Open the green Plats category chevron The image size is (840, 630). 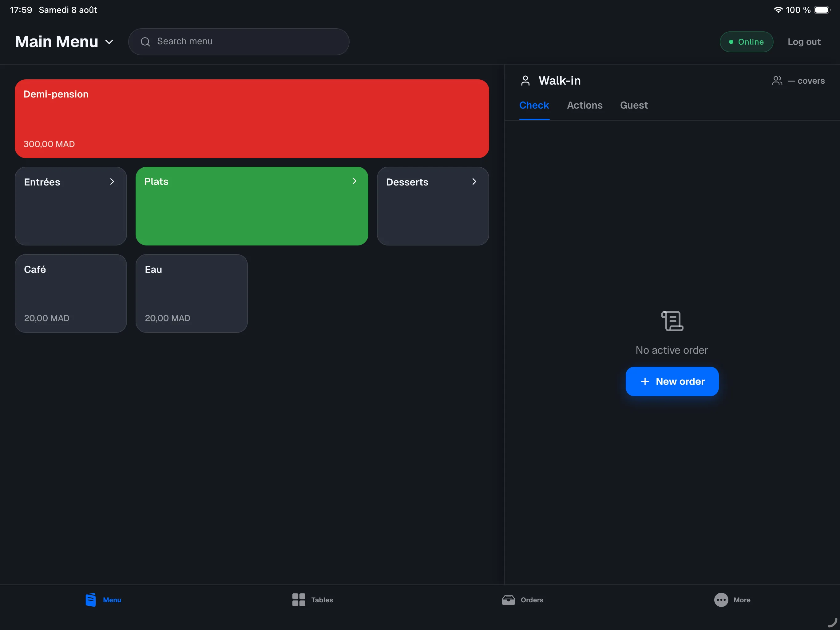coord(354,181)
